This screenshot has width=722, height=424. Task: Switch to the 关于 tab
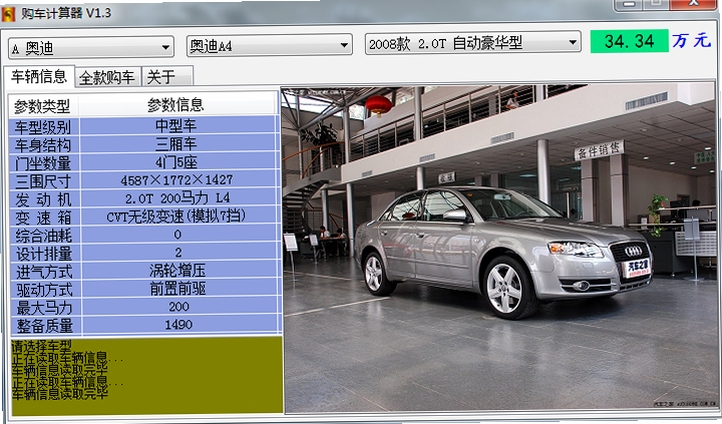(168, 76)
